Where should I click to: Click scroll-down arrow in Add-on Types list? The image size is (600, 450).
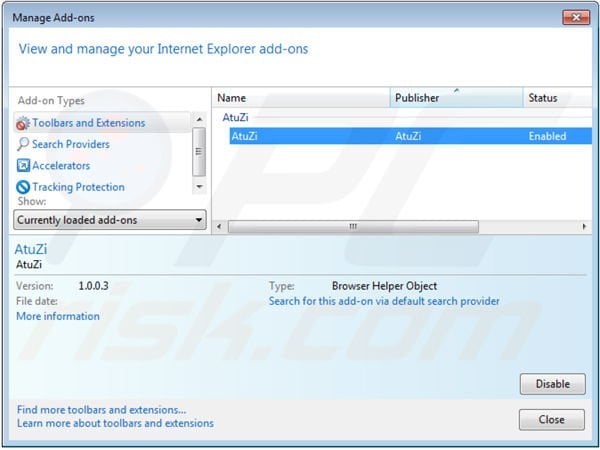(199, 187)
